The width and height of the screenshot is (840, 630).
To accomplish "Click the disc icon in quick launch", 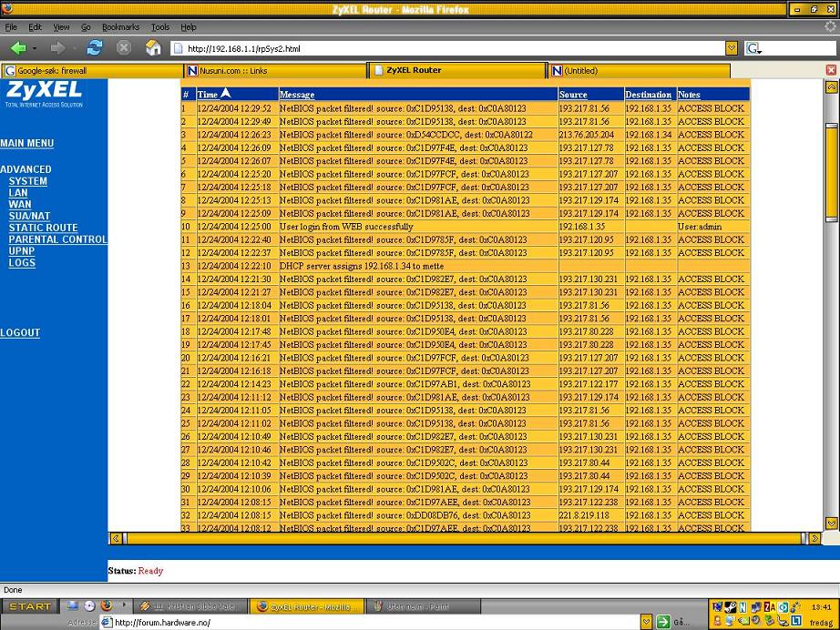I will click(89, 606).
